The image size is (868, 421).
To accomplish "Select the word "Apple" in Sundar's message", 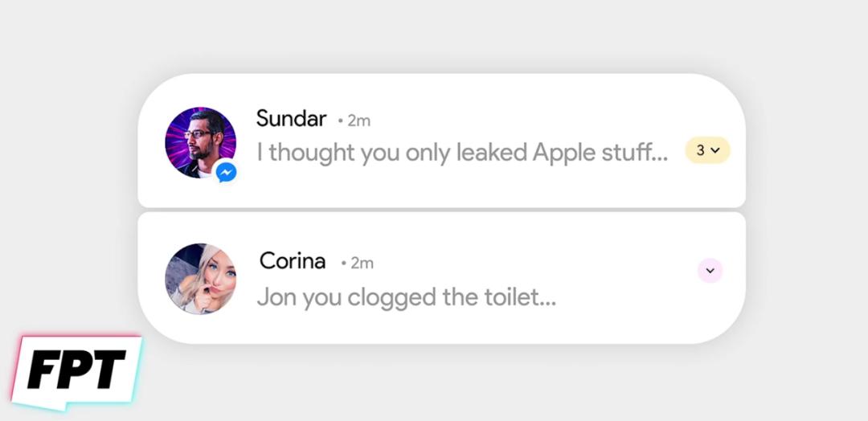I will point(566,152).
